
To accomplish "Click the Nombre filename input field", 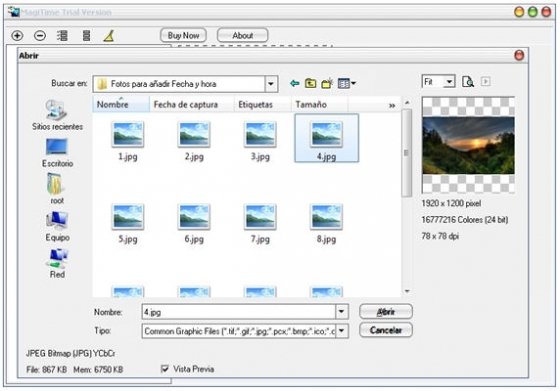I will pos(238,312).
